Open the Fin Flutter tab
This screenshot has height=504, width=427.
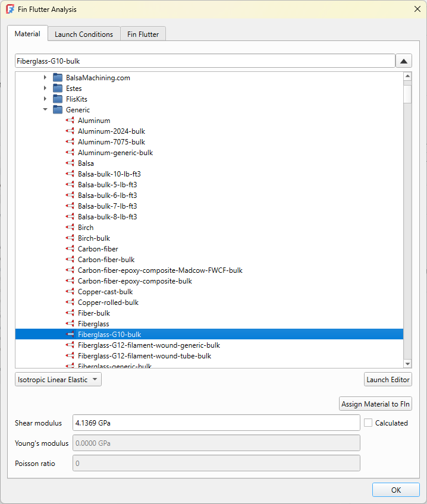point(143,34)
